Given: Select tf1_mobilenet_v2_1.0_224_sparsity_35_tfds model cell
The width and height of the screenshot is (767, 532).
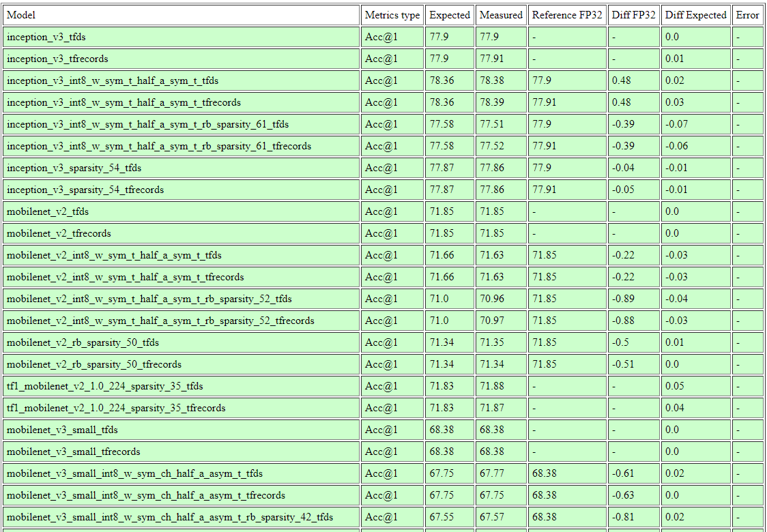Looking at the screenshot, I should point(181,386).
